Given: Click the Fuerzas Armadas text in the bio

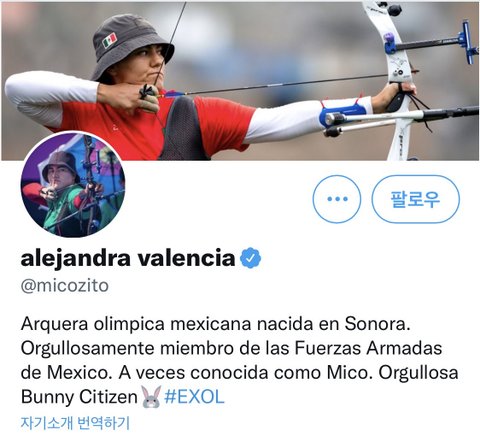Looking at the screenshot, I should (368, 348).
